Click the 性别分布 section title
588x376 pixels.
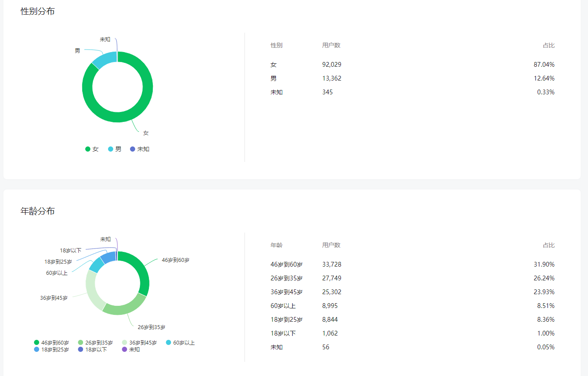(x=38, y=11)
